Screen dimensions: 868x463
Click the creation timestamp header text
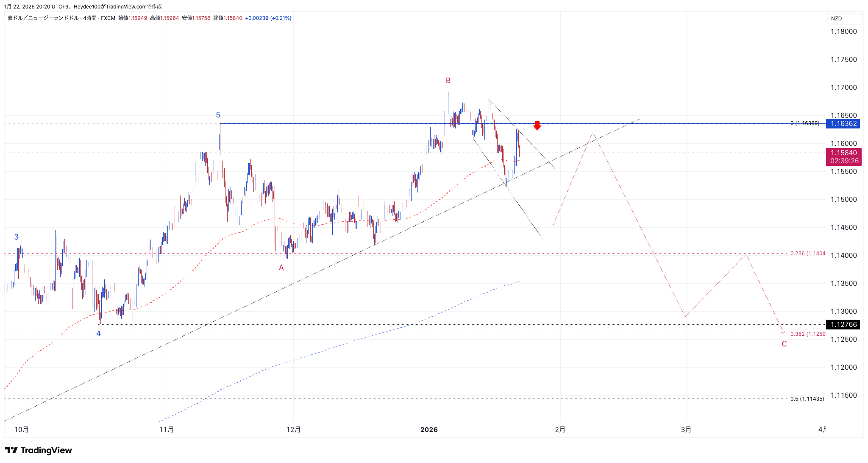pyautogui.click(x=83, y=6)
